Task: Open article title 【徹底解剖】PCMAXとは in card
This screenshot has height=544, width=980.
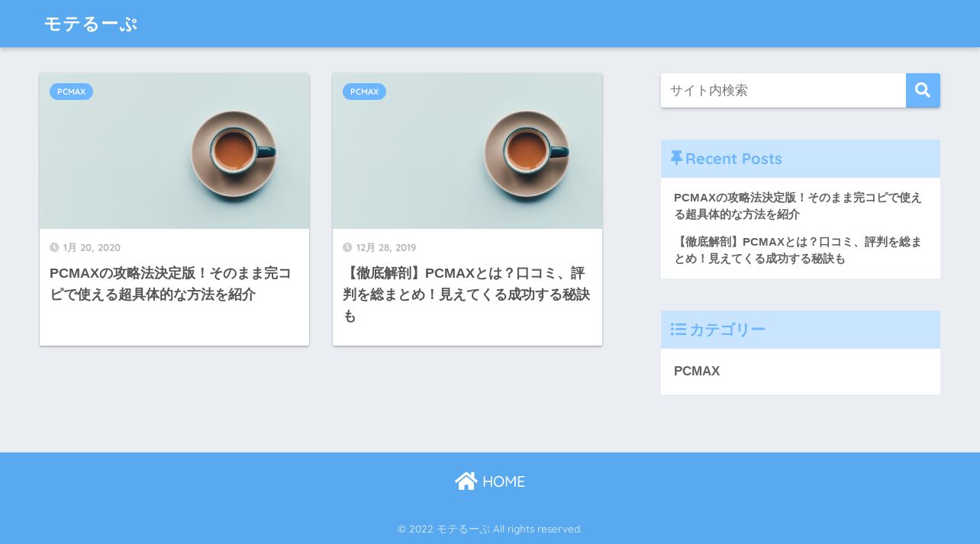Action: (x=466, y=295)
